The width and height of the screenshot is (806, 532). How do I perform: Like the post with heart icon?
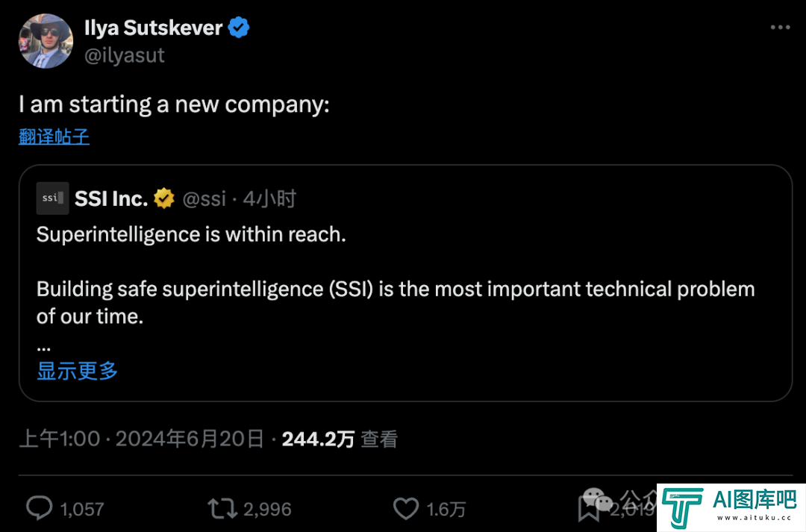point(406,508)
